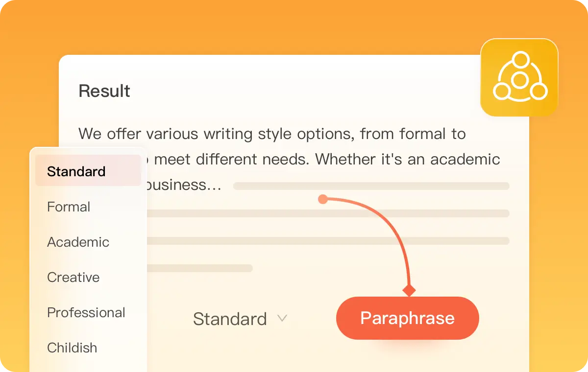Pick Academic from the style list
This screenshot has height=372, width=588.
[x=78, y=242]
